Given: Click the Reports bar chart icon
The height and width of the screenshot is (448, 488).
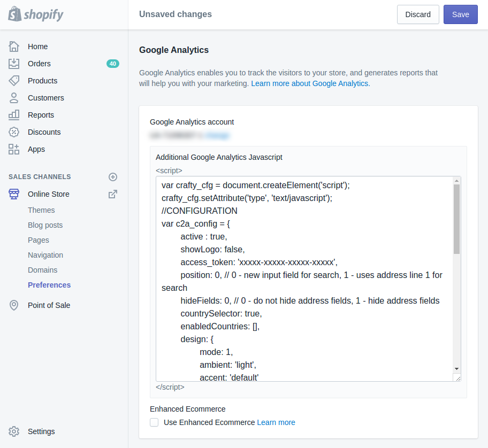Looking at the screenshot, I should 14,115.
